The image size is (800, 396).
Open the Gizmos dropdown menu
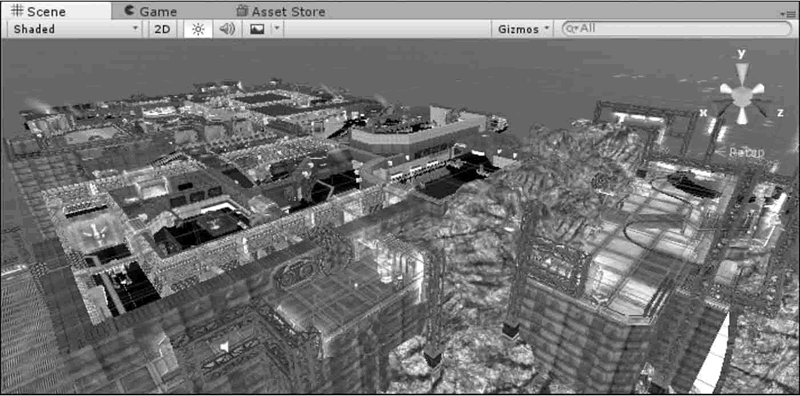tap(523, 30)
